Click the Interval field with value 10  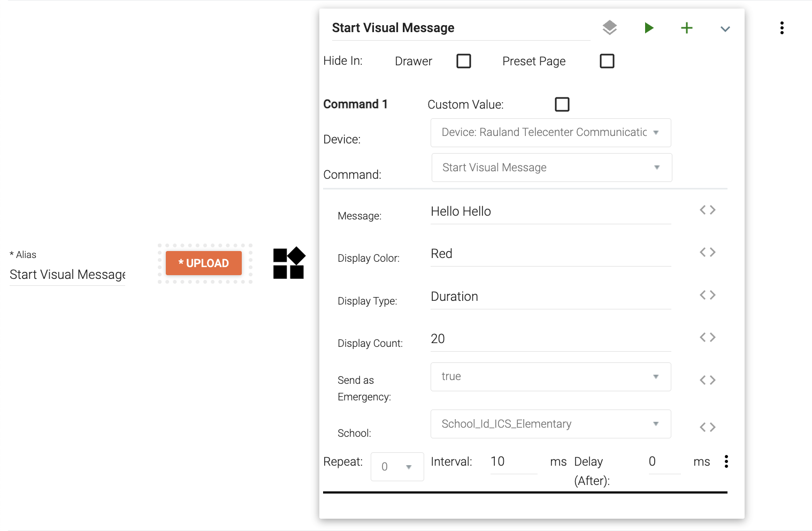click(x=514, y=462)
